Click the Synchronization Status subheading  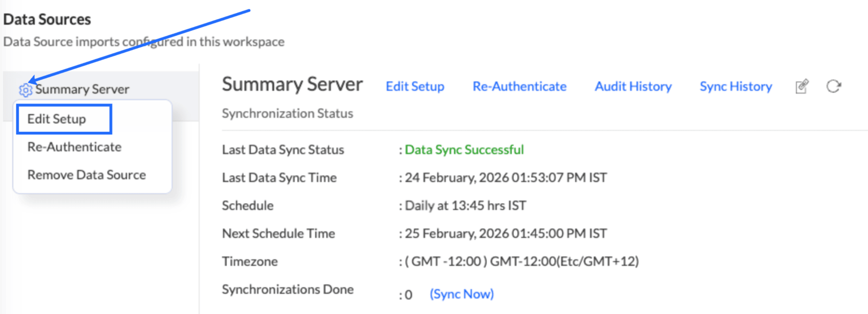(x=287, y=114)
